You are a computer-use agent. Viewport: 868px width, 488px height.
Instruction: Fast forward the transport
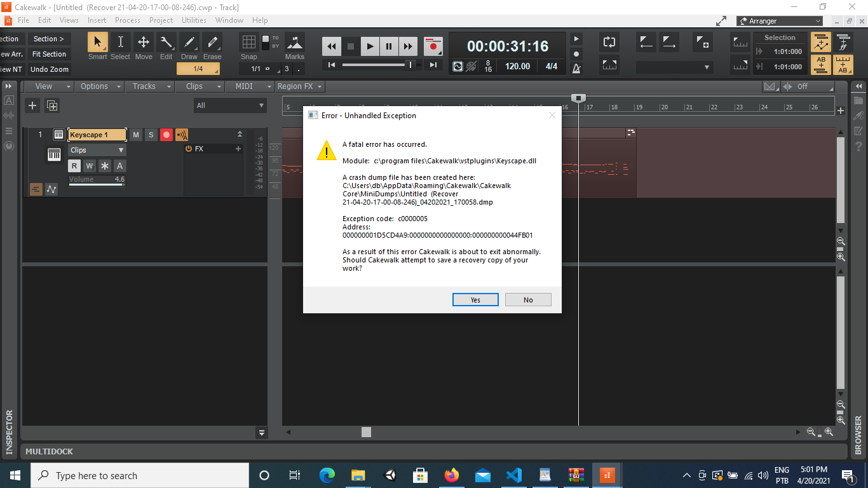(x=408, y=46)
